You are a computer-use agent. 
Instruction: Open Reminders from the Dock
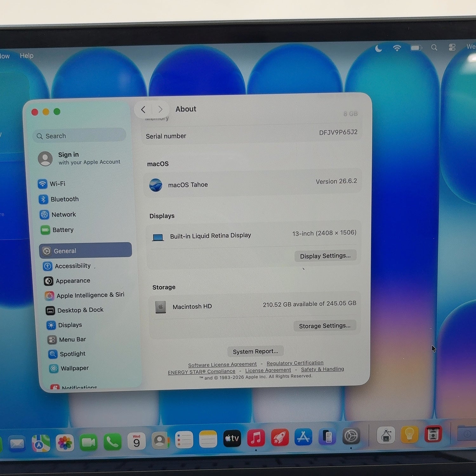184,440
